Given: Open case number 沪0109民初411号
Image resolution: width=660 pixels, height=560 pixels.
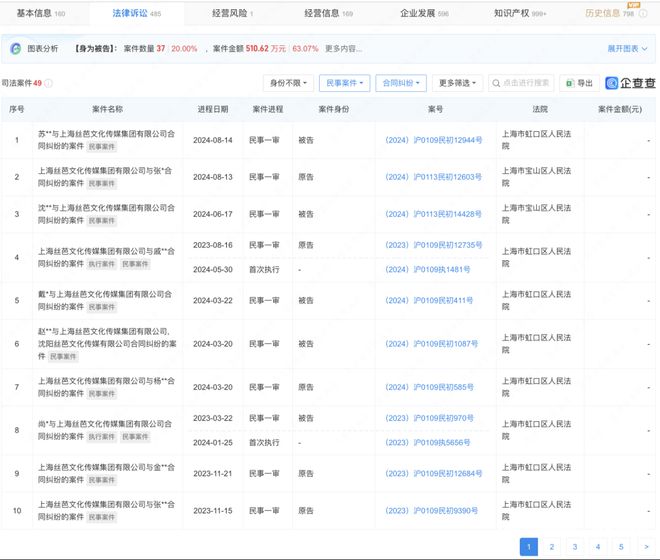Looking at the screenshot, I should (429, 301).
